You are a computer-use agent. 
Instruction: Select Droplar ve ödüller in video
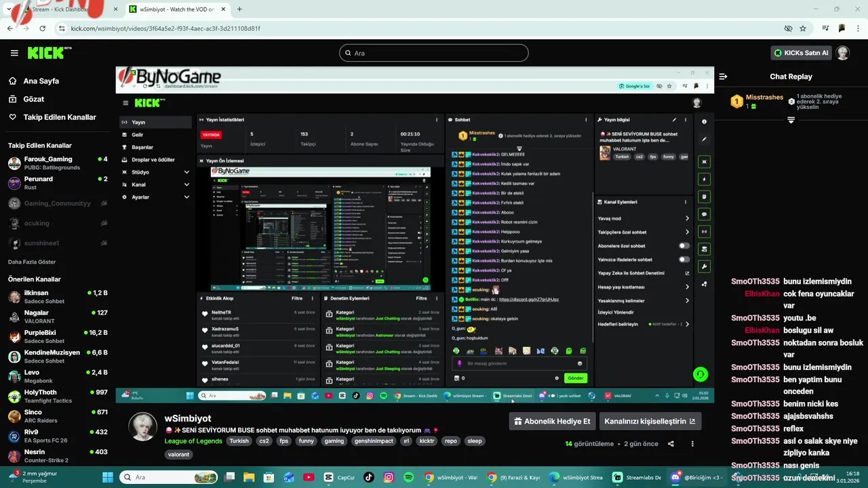[155, 159]
